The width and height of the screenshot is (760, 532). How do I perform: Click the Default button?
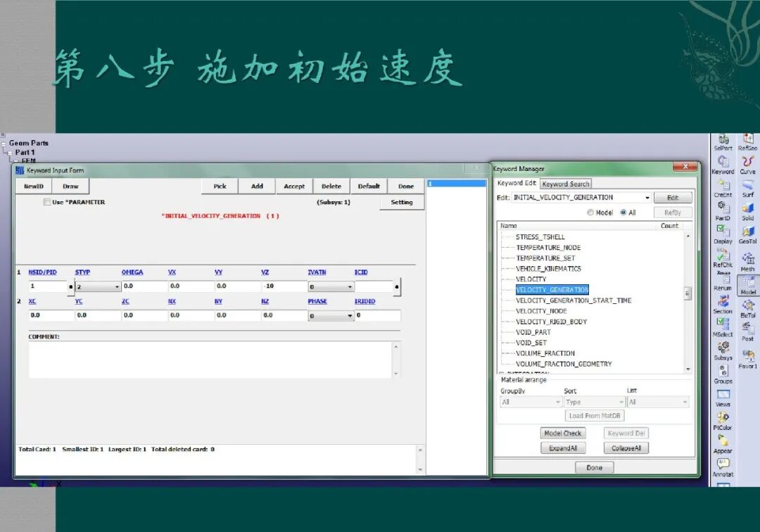point(369,186)
